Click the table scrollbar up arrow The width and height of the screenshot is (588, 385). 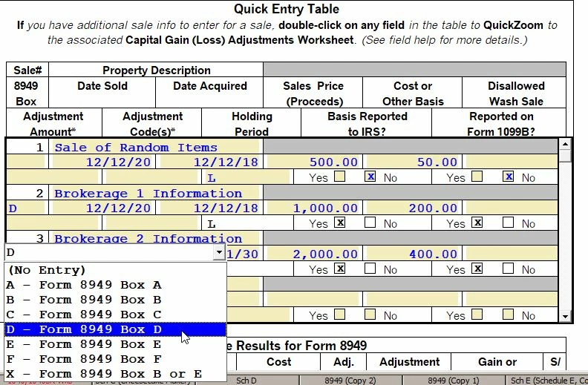click(x=565, y=144)
